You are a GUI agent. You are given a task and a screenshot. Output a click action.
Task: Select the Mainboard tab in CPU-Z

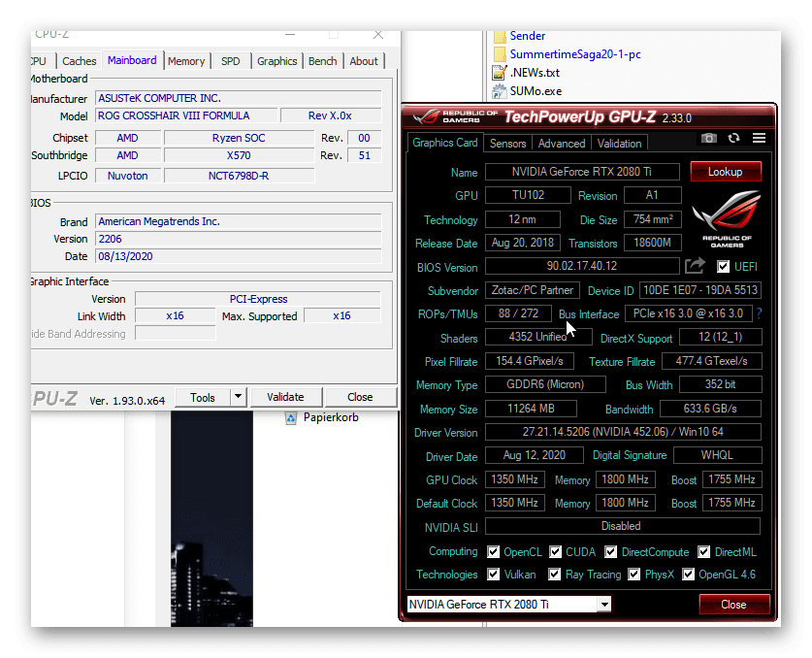click(132, 60)
